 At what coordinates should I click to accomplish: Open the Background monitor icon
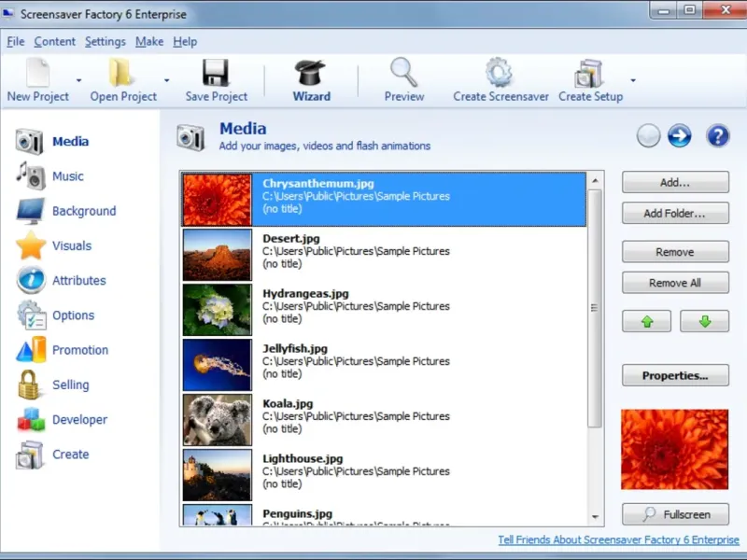pos(31,211)
